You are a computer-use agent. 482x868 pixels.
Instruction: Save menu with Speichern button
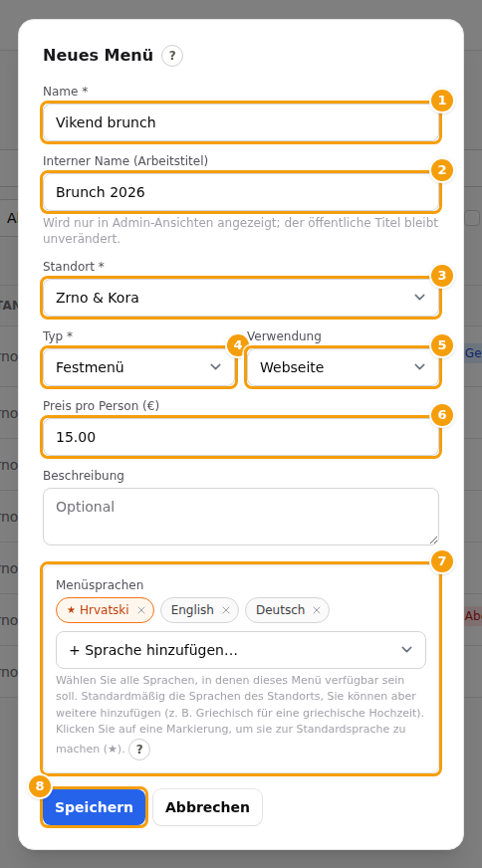[x=95, y=807]
